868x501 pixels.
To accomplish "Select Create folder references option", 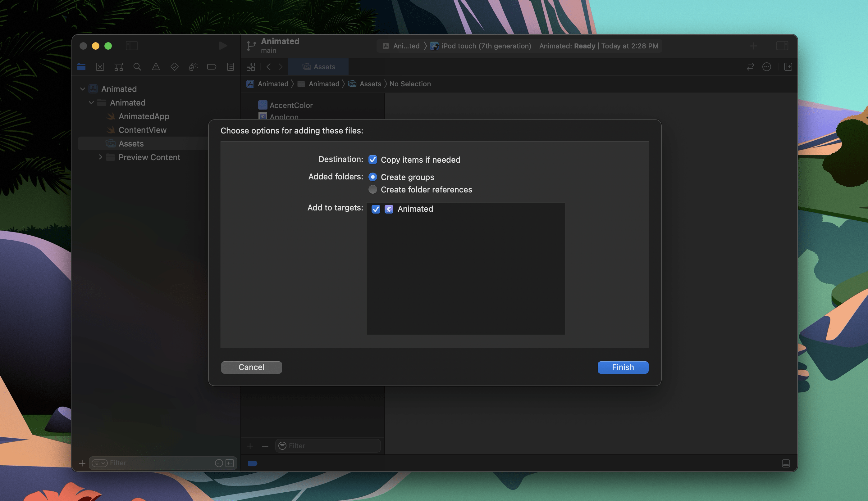I will 372,190.
